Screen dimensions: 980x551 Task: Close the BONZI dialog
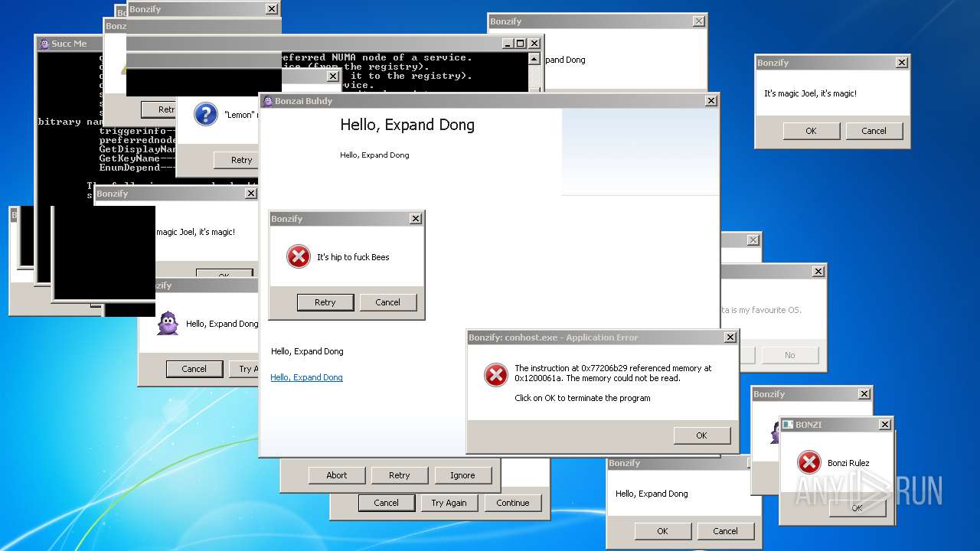[x=885, y=425]
